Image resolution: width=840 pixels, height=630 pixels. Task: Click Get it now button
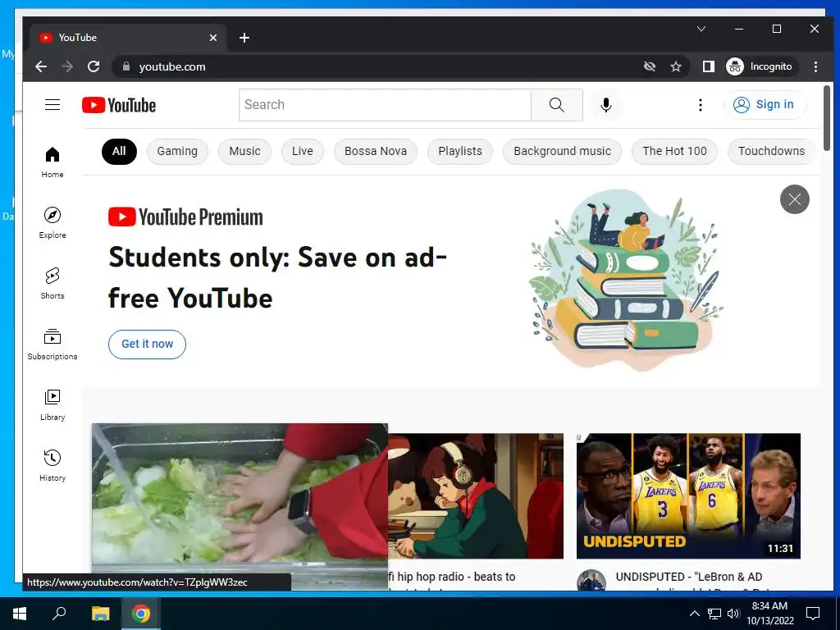pos(147,344)
